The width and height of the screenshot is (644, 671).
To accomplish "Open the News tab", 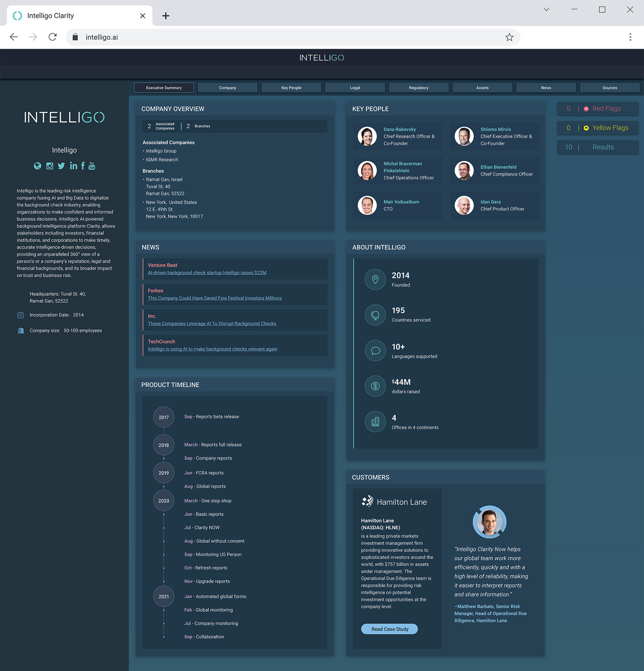I will tap(546, 88).
